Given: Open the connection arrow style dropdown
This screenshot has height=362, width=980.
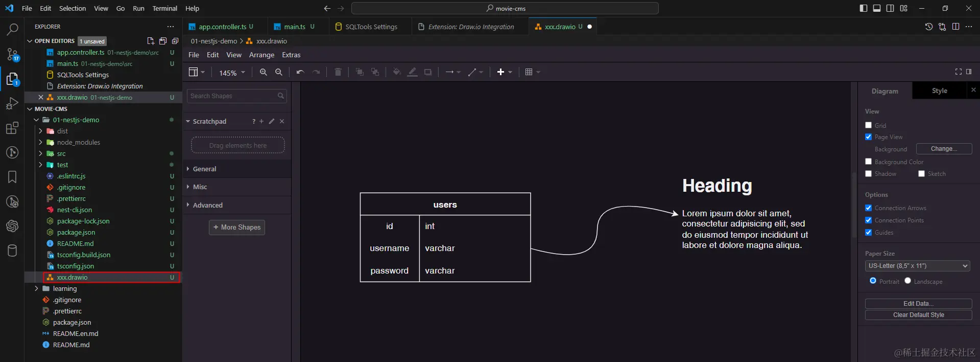Looking at the screenshot, I should 453,72.
